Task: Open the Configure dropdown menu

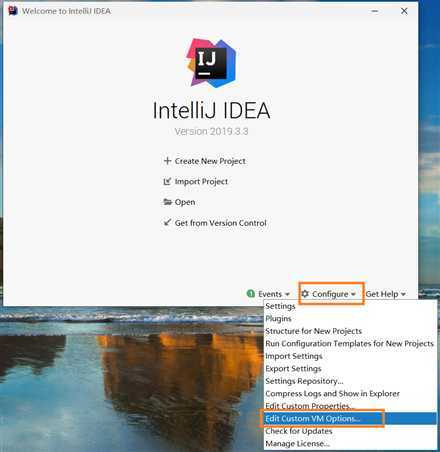Action: point(329,294)
